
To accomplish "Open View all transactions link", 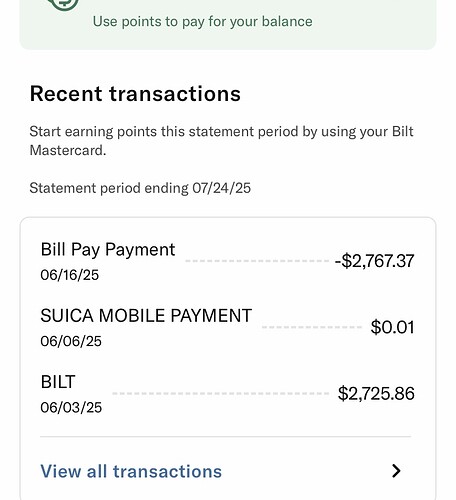I will (x=131, y=471).
